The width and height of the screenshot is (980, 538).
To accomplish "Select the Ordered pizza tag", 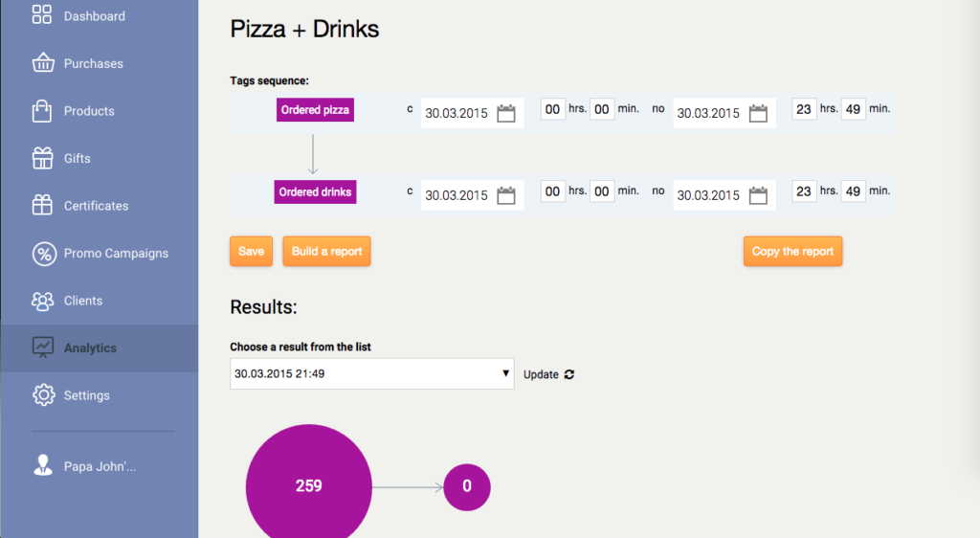I will [x=315, y=110].
